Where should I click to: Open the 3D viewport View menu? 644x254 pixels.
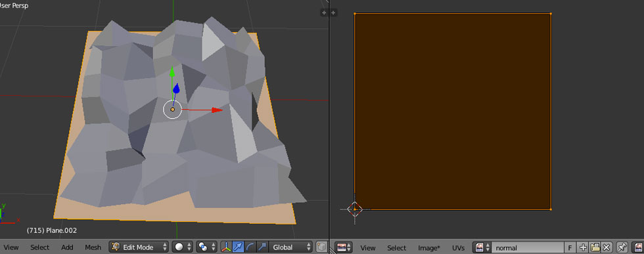click(11, 247)
